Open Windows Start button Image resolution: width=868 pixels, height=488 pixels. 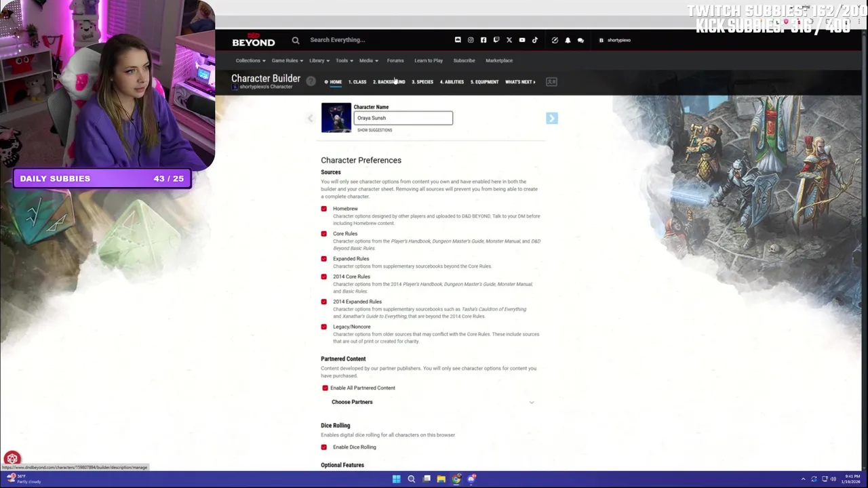click(x=396, y=479)
